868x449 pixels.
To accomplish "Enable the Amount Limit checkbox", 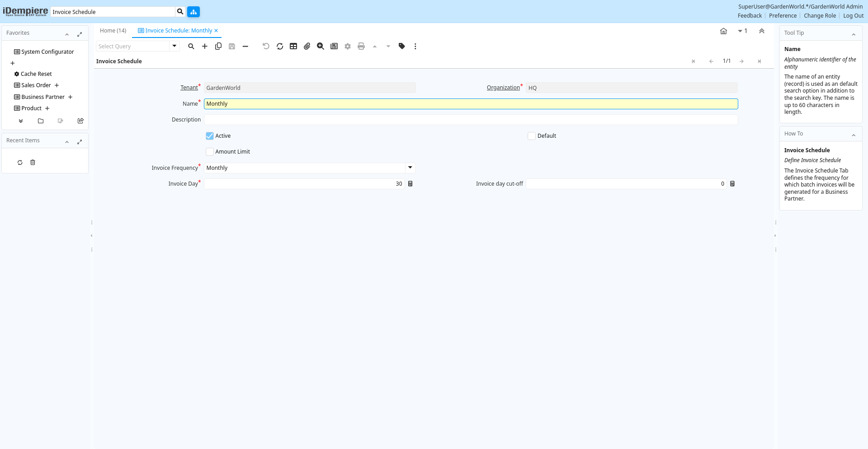I will pyautogui.click(x=210, y=152).
